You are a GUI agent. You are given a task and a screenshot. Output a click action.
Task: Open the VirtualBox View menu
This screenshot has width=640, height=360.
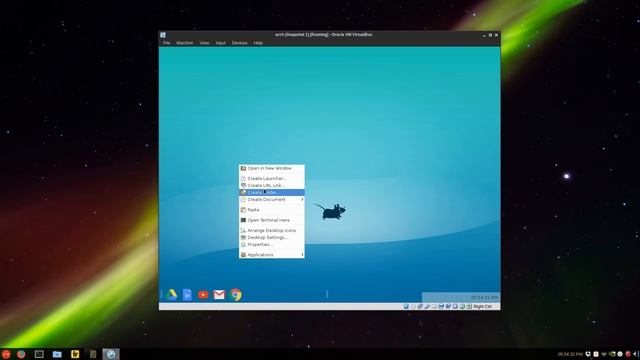coord(204,43)
